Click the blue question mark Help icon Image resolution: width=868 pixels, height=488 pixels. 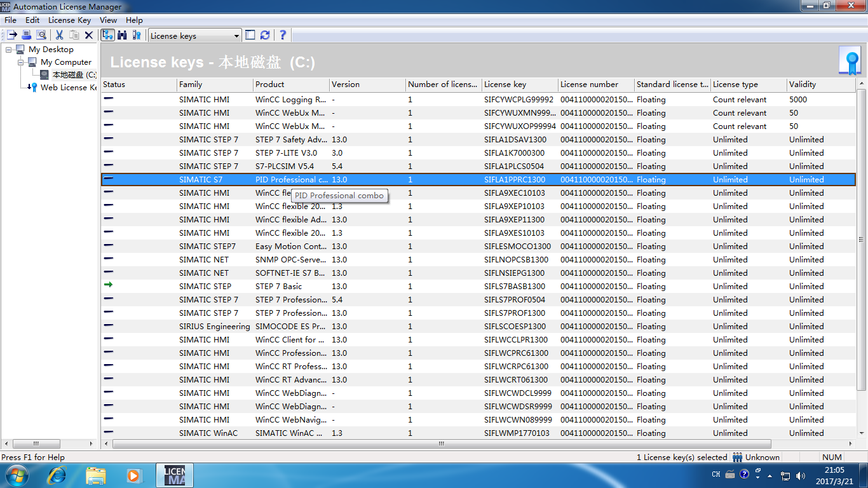click(x=283, y=36)
